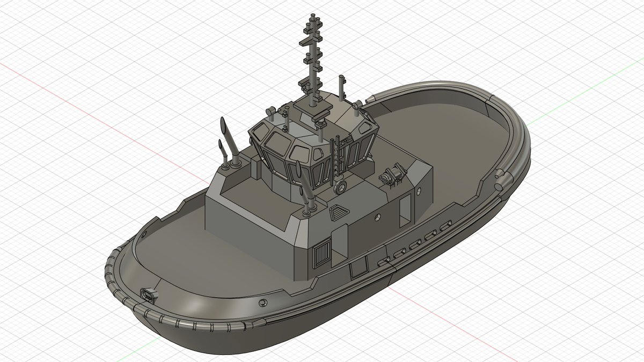Click the triangular hatch on the deckhouse roof
644x362 pixels.
pyautogui.click(x=338, y=212)
